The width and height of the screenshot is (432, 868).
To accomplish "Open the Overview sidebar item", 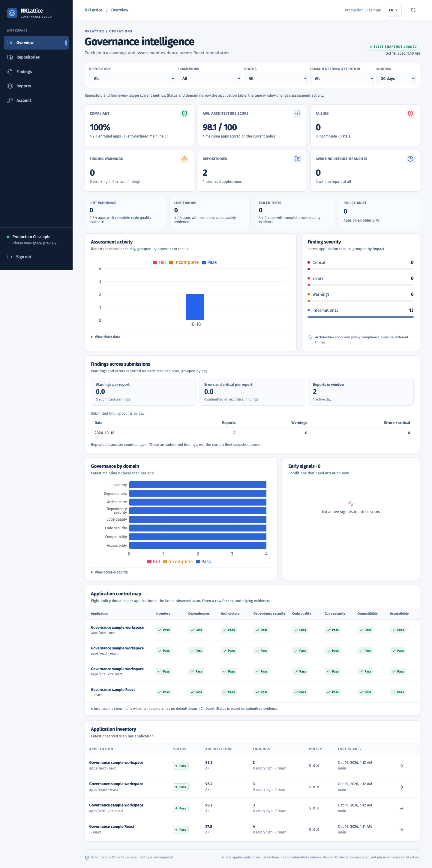I will [x=36, y=43].
